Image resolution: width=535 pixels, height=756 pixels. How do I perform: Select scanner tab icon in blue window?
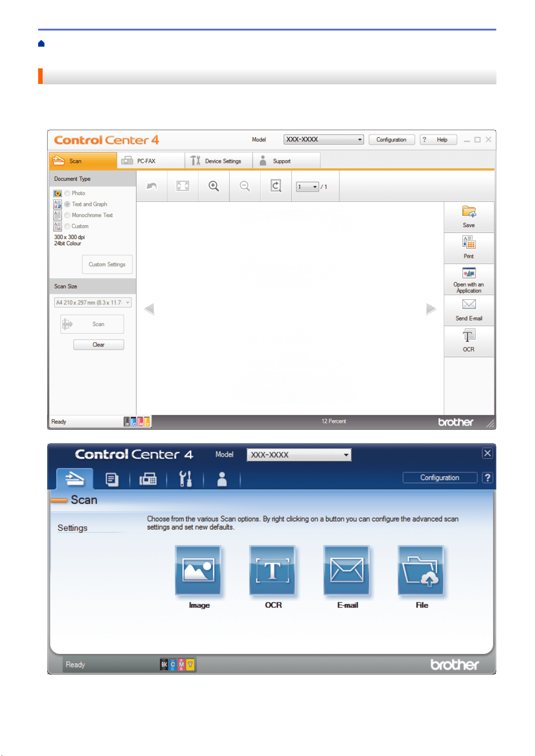[x=75, y=479]
